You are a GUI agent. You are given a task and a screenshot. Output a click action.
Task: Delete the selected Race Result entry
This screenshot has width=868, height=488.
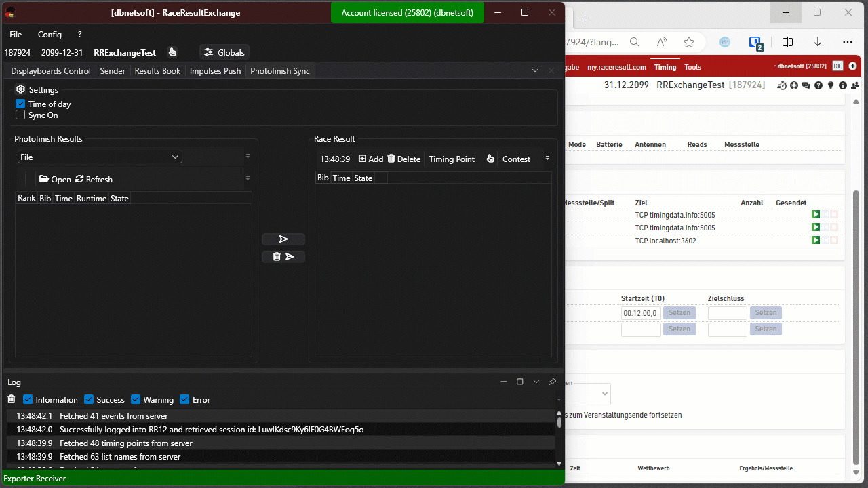point(404,159)
